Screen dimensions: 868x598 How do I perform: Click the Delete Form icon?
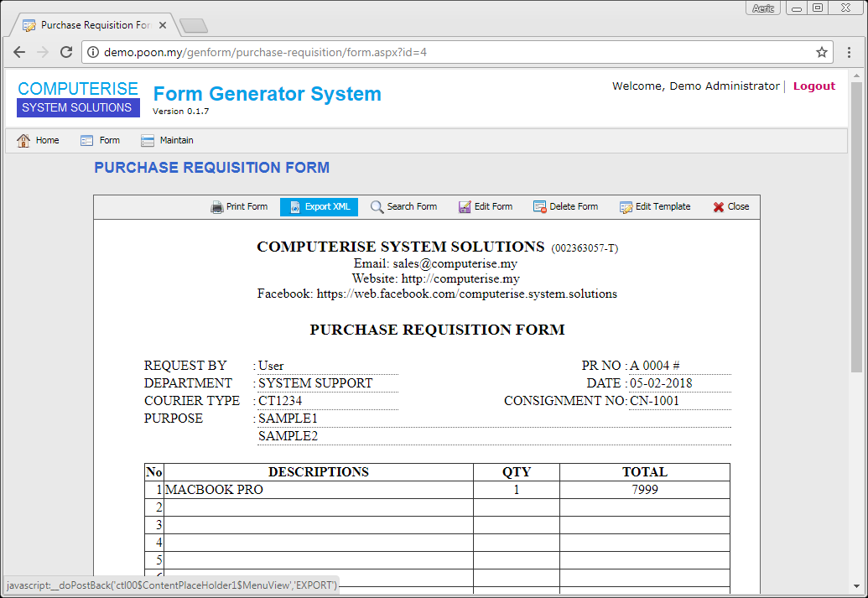click(x=538, y=206)
